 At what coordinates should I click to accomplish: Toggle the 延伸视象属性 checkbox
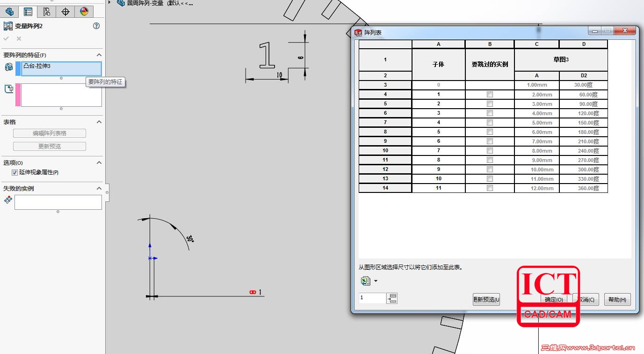pos(14,172)
